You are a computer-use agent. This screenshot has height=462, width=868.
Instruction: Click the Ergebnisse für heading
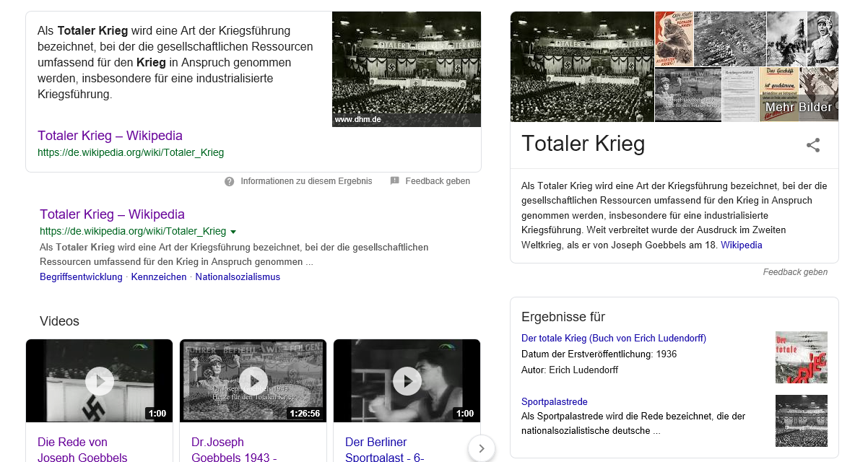click(563, 316)
